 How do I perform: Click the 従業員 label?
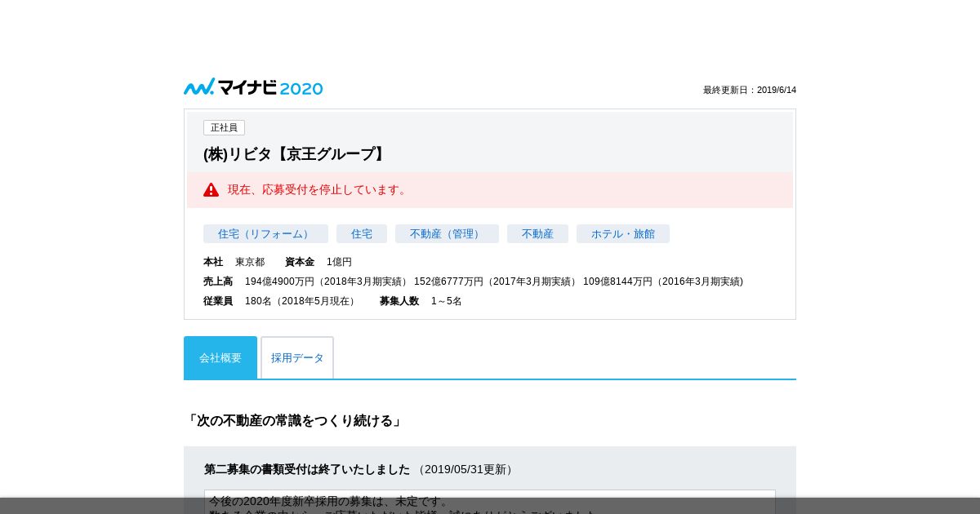coord(218,301)
